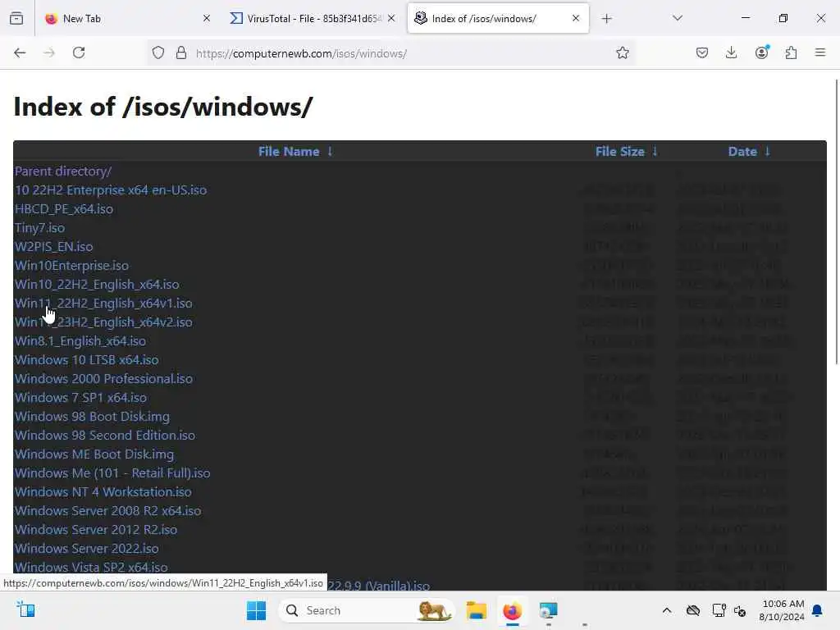Sort by Date column header

pos(742,152)
